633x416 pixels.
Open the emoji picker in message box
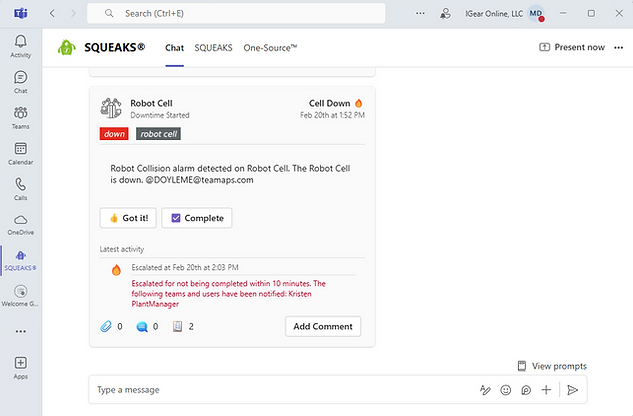(x=505, y=390)
